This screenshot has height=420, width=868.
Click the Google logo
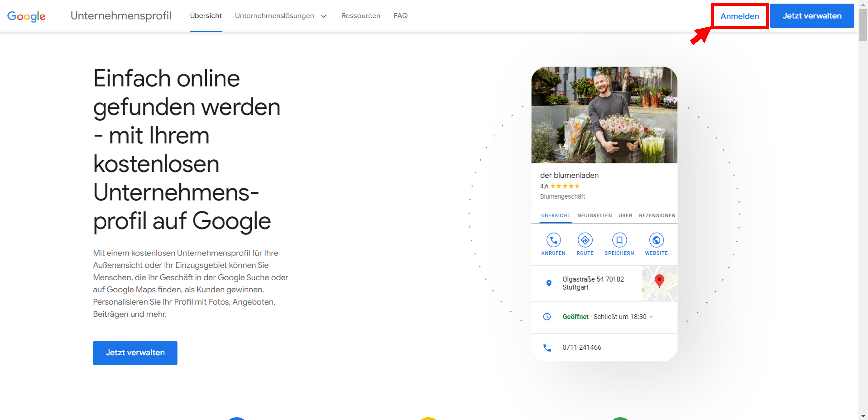[x=26, y=16]
